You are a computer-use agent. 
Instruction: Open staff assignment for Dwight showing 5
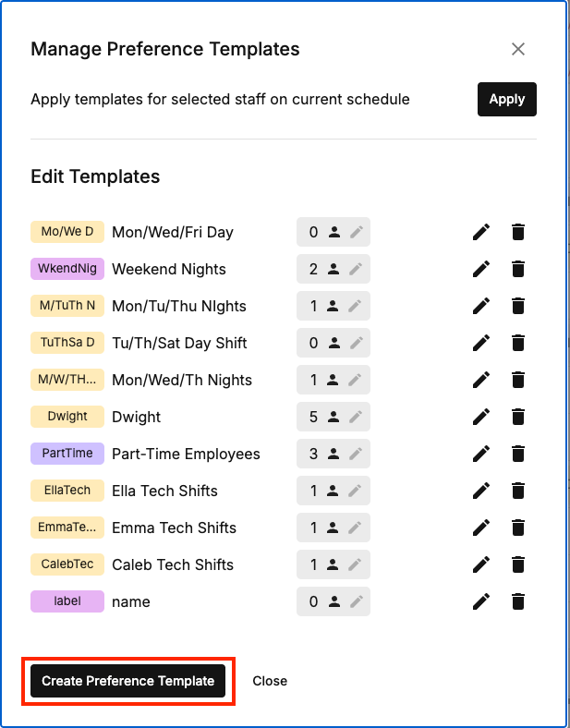[333, 417]
